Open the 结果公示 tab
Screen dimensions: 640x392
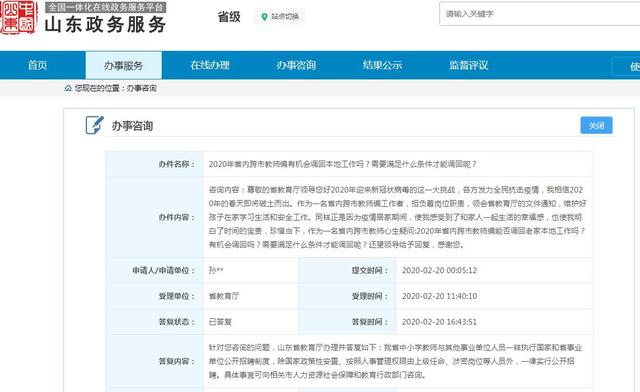[382, 65]
